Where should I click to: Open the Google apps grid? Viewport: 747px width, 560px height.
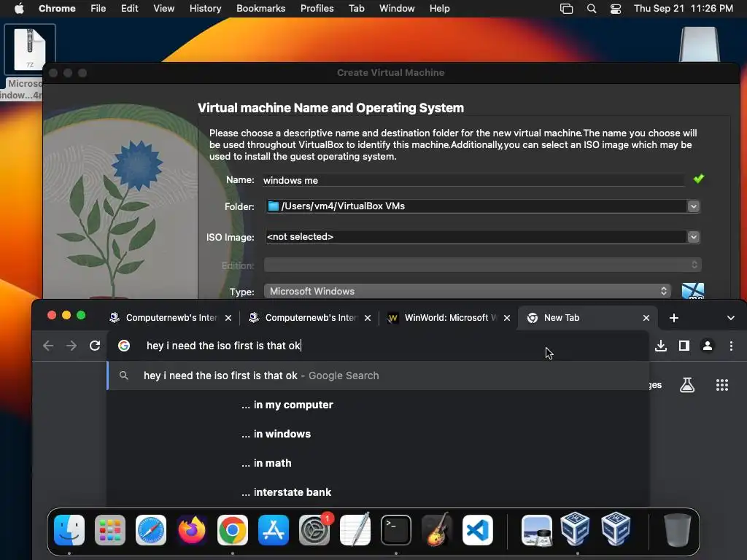point(722,385)
